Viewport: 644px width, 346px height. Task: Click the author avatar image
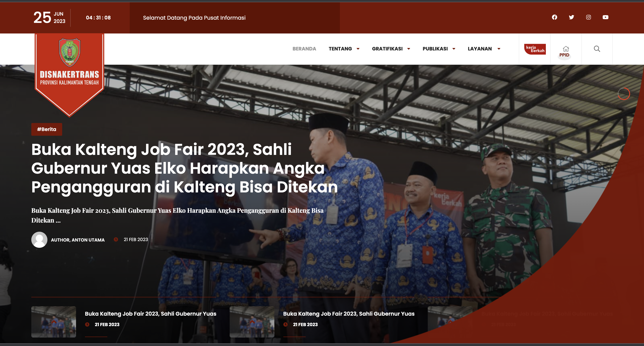pos(39,240)
